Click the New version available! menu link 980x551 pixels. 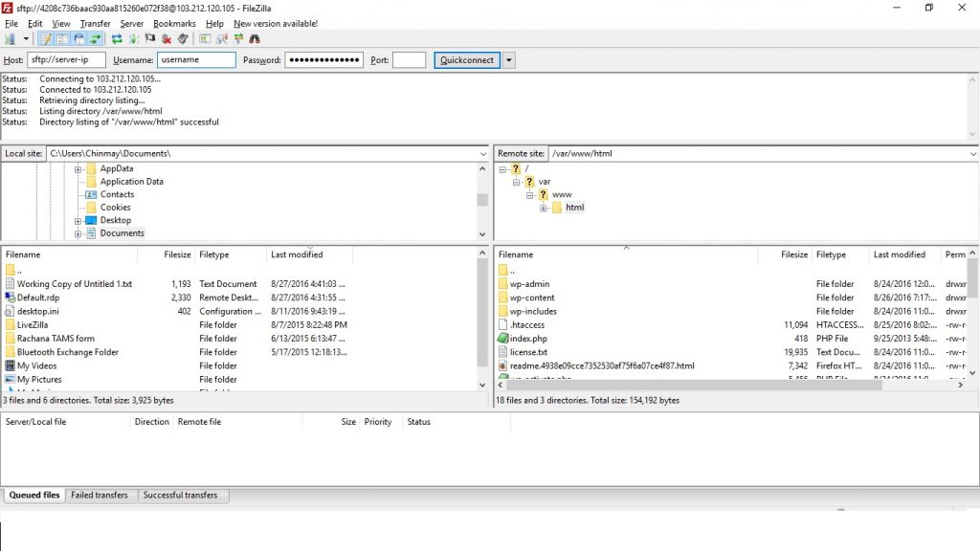pos(276,23)
